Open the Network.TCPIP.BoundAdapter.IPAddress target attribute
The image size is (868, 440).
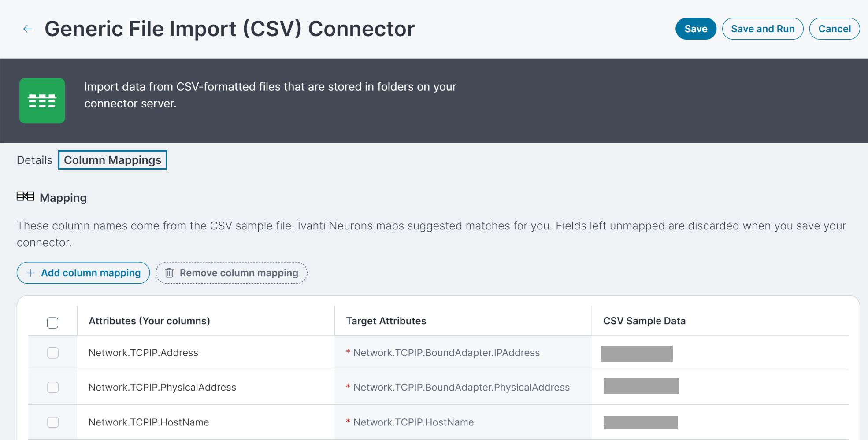click(446, 353)
